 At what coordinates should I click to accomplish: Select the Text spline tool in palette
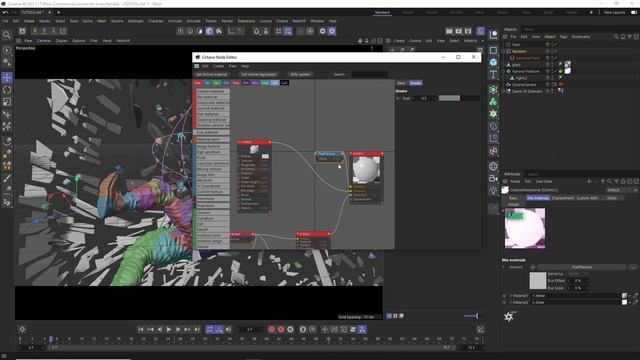pos(493,74)
